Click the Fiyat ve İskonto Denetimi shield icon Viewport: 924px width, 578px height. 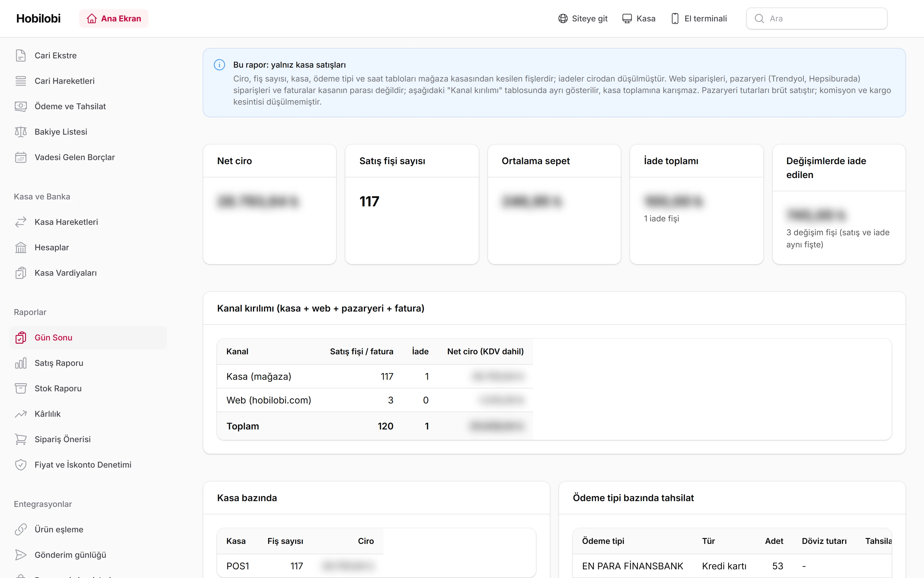21,465
